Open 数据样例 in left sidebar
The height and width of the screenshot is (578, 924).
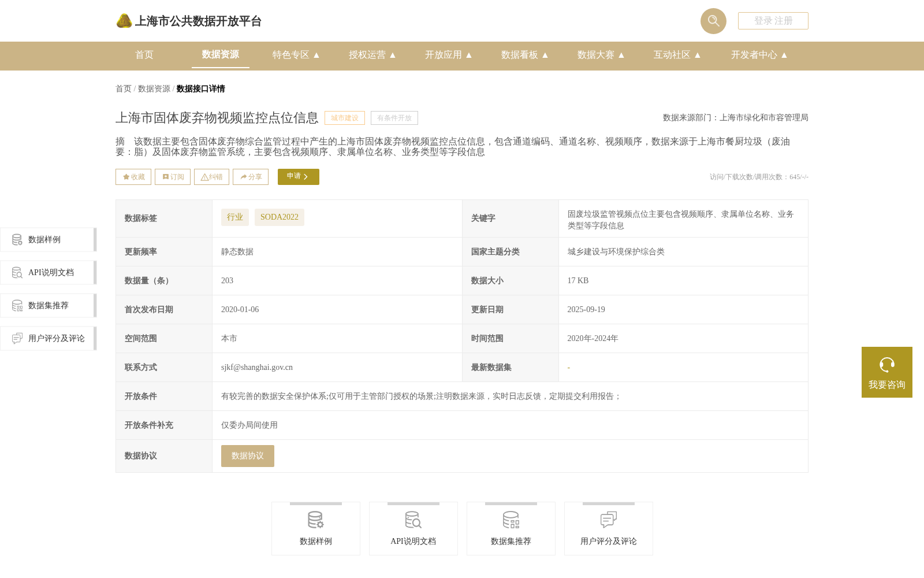[x=49, y=240]
